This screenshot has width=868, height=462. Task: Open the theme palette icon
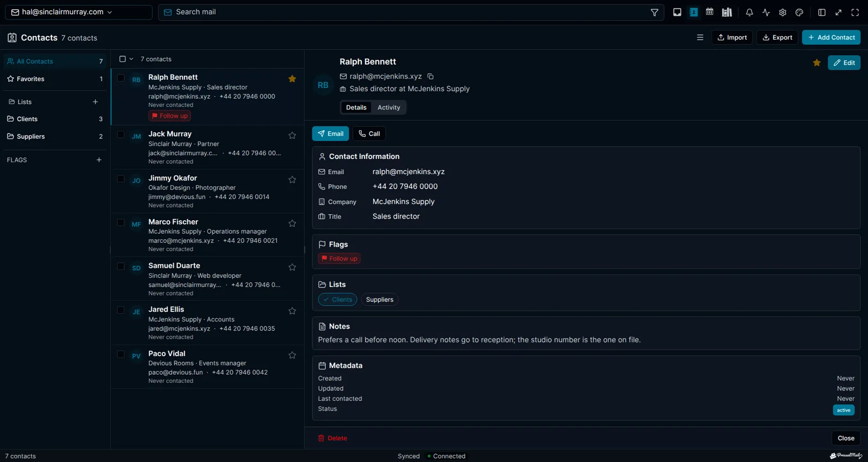(x=799, y=12)
